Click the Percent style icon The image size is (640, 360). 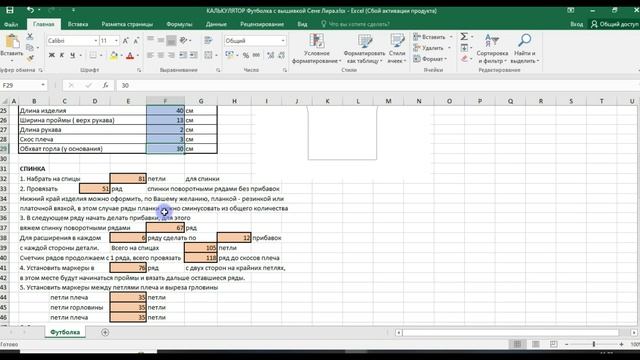click(x=246, y=55)
